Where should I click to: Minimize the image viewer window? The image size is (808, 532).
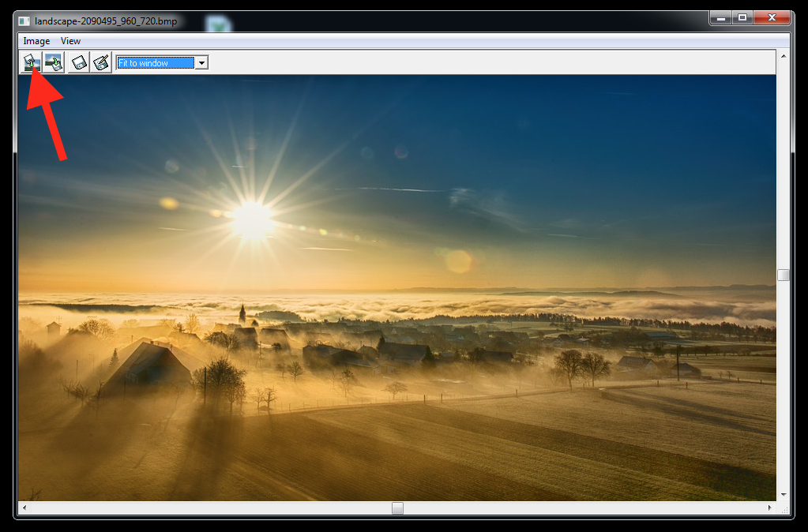tap(720, 18)
